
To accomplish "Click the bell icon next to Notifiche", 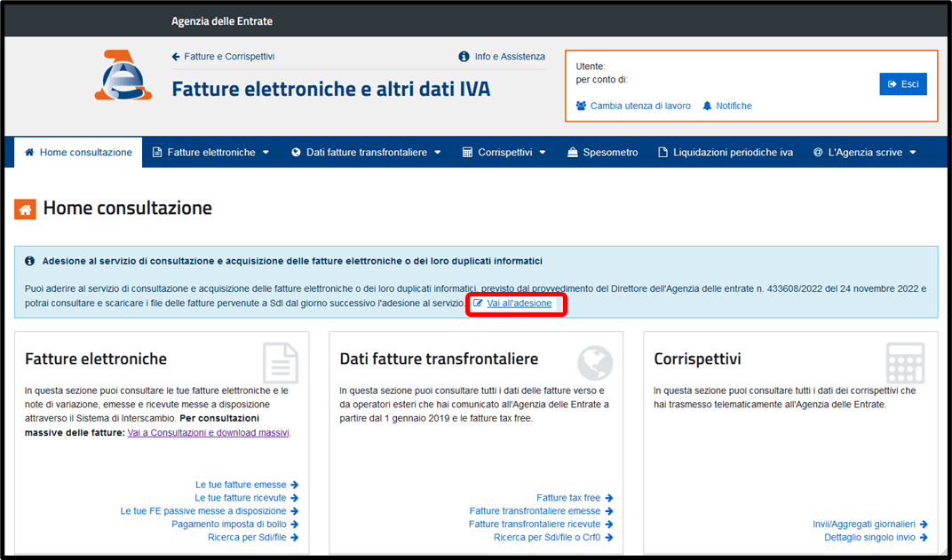I will [707, 106].
